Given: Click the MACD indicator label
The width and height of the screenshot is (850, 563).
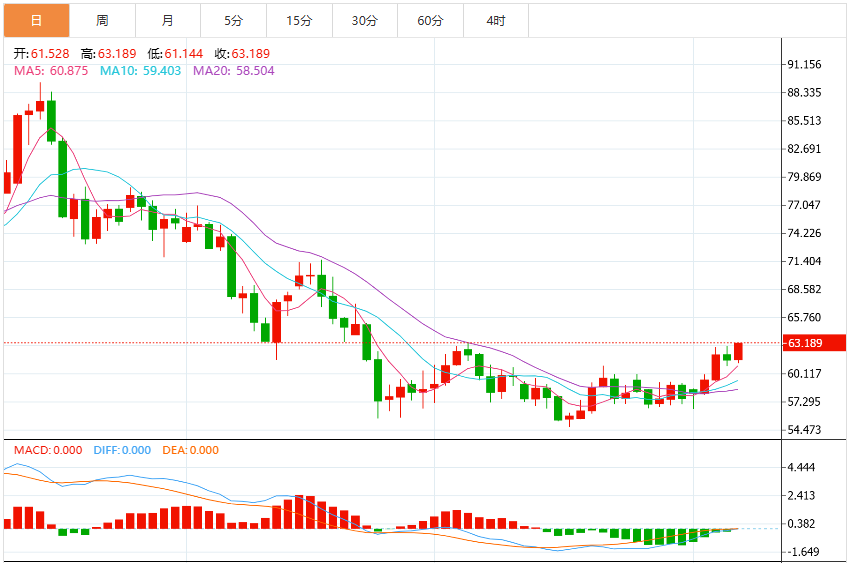Looking at the screenshot, I should [x=48, y=450].
